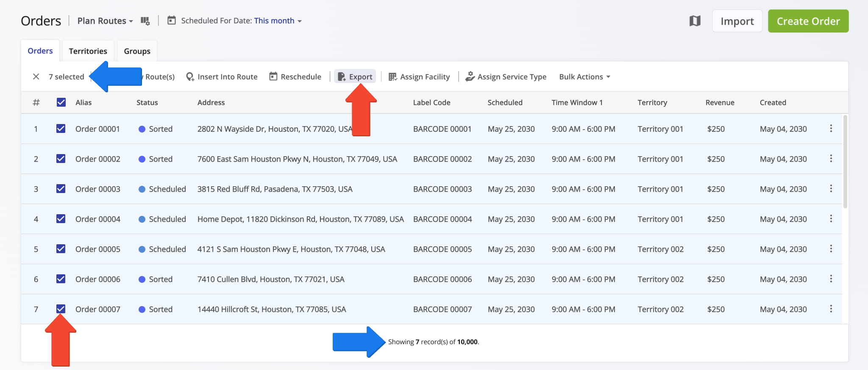
Task: Expand the Bulk Actions dropdown
Action: [x=584, y=77]
